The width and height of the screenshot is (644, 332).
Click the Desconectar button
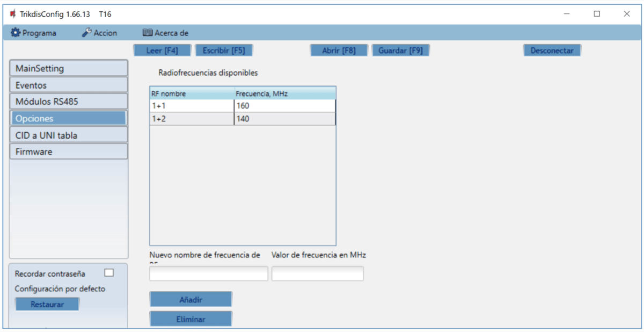pos(552,50)
